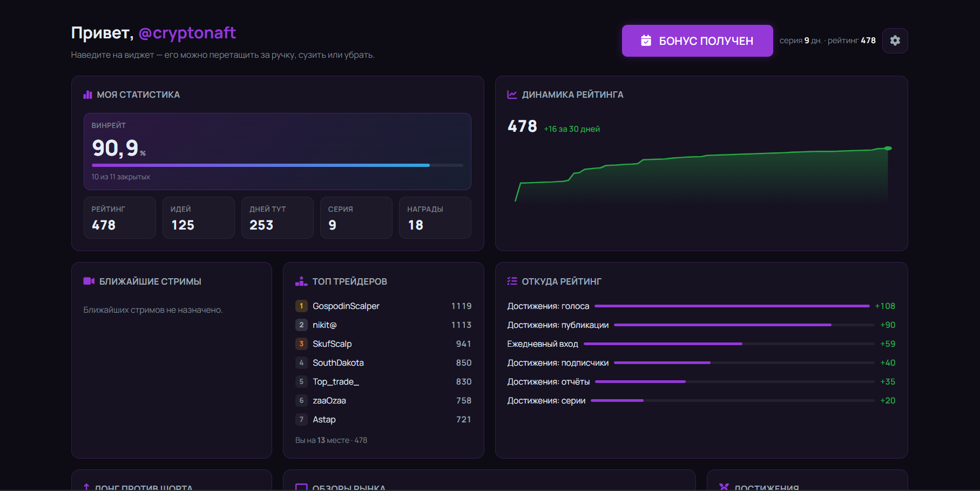Click the +35 value for отчёты
This screenshot has height=491, width=980.
coord(888,382)
